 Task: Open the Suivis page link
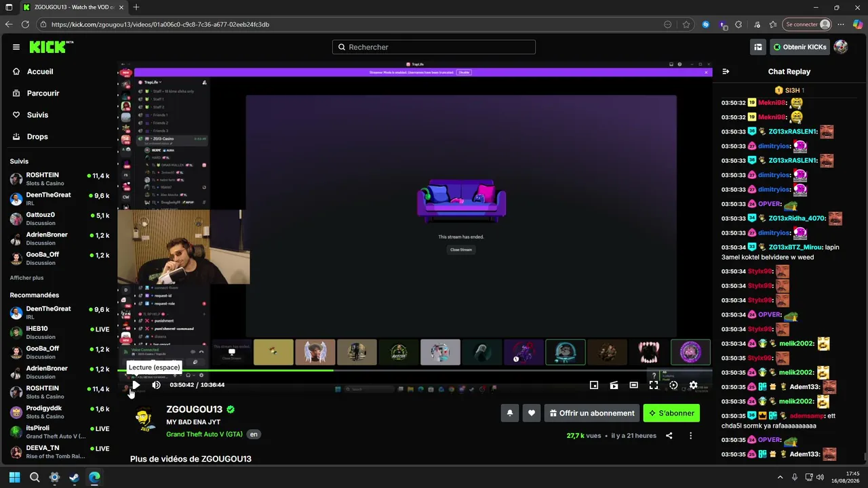(37, 115)
